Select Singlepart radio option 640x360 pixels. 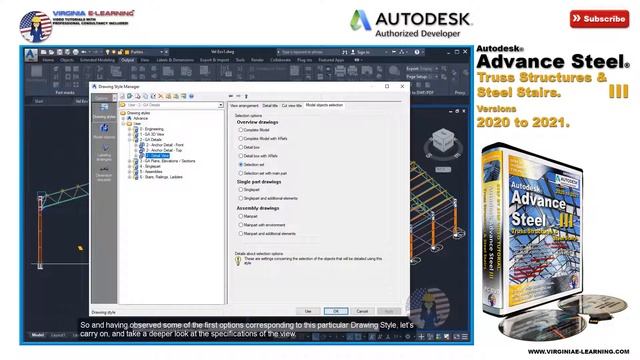pos(249,190)
